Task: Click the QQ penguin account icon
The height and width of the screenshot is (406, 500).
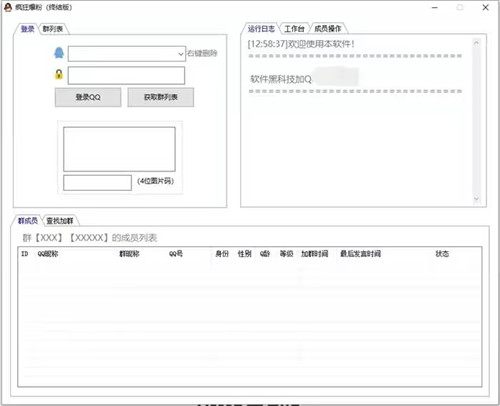Action: click(59, 53)
